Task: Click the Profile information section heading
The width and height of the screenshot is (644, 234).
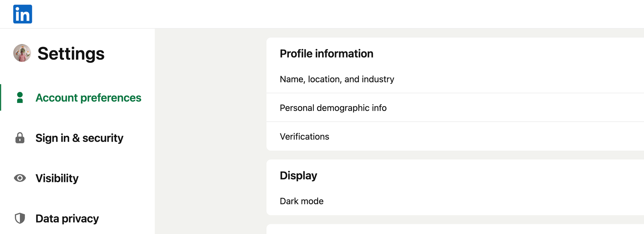Action: click(327, 54)
